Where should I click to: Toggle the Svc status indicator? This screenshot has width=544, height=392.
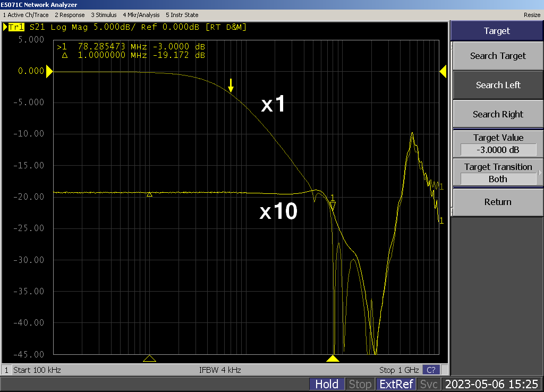click(429, 384)
